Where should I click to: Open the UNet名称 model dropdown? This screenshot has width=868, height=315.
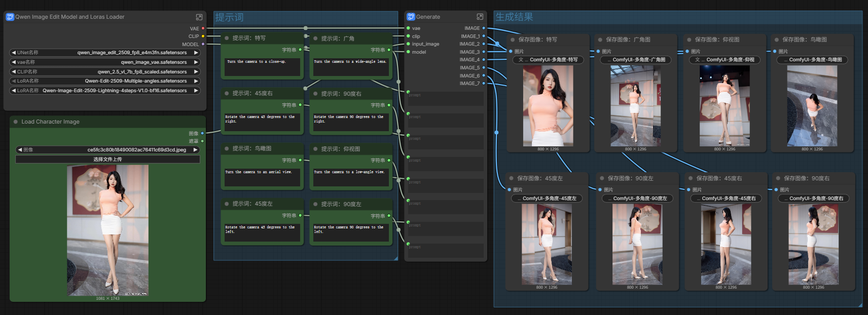pos(105,53)
